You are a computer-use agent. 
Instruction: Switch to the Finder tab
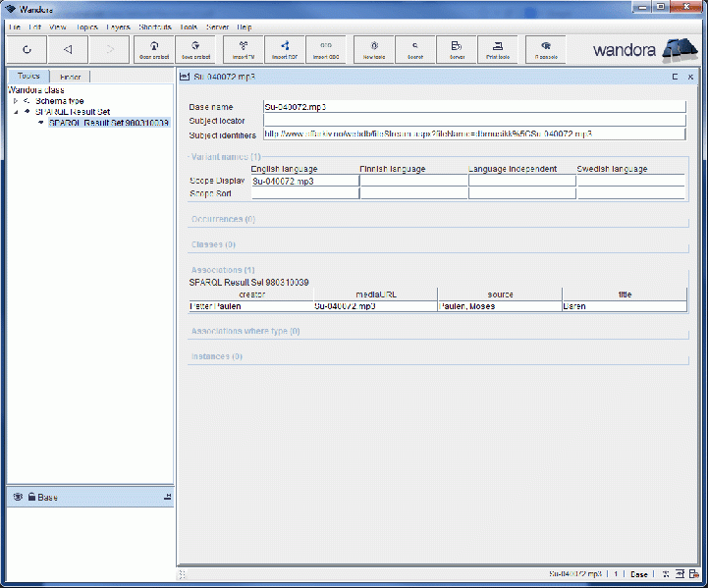[x=71, y=77]
